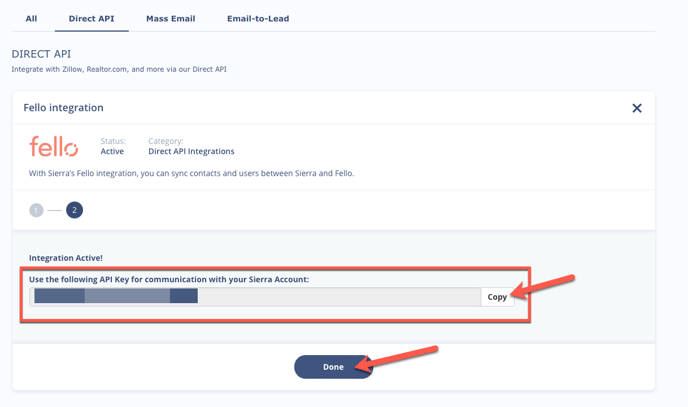
Task: Click the Integration Active! message
Action: coord(66,258)
